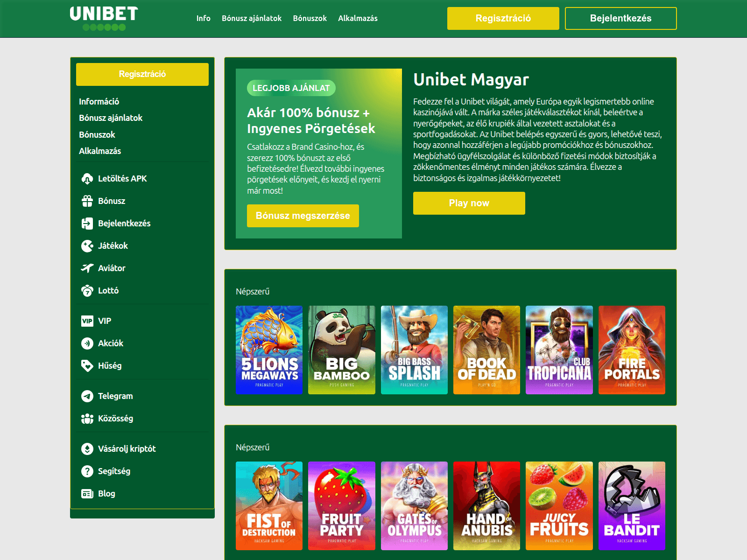Select Információ in the sidebar menu
This screenshot has width=747, height=560.
99,101
